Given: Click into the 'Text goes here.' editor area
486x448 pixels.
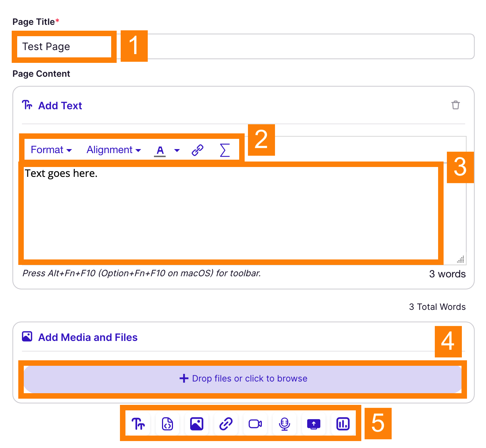Looking at the screenshot, I should (x=230, y=212).
